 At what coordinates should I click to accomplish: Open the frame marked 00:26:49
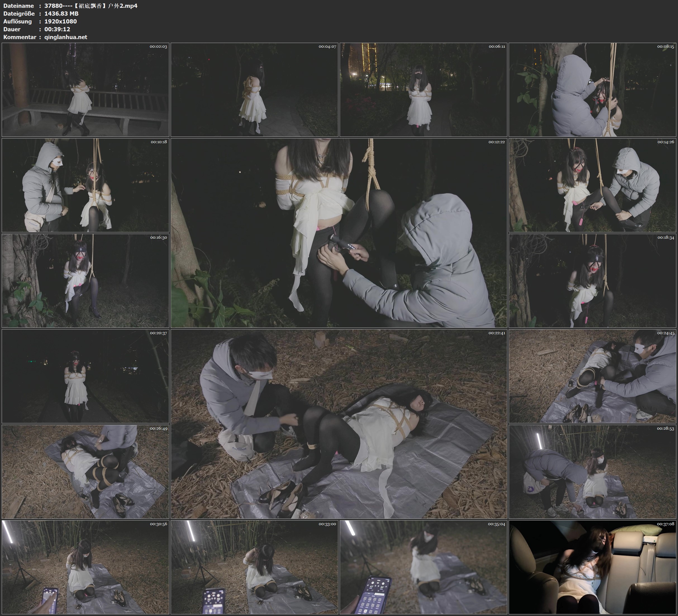(85, 472)
